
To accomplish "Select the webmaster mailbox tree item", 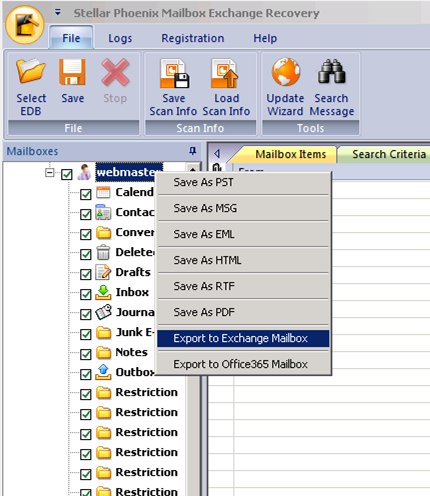I will [x=129, y=172].
